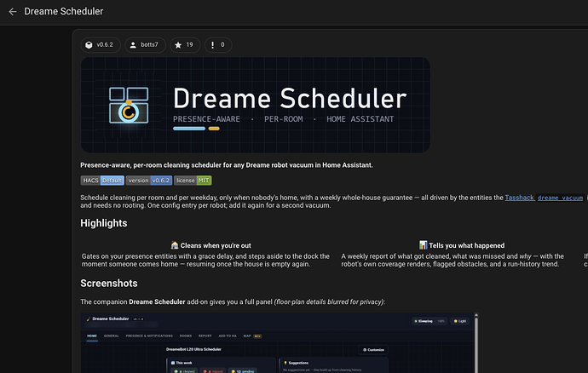Click the 'Tells you what happened' heading
Viewport: 588px width, 373px height.
pos(462,245)
